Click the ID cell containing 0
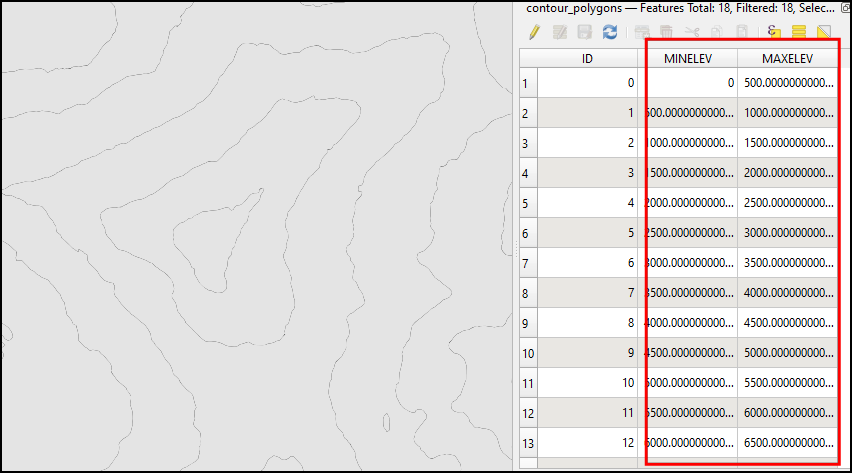This screenshot has height=473, width=852. [587, 83]
